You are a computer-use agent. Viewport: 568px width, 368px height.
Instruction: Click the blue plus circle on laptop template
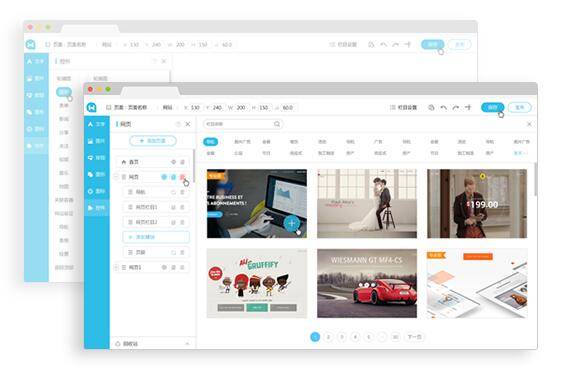[292, 223]
